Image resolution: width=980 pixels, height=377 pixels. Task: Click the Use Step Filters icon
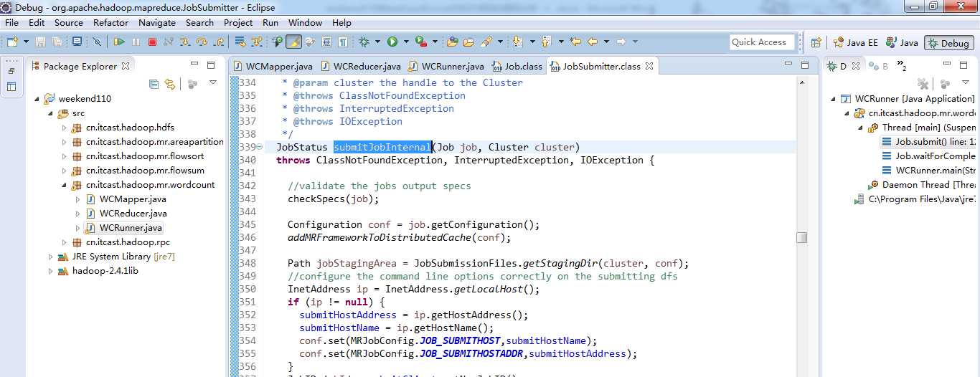[257, 42]
